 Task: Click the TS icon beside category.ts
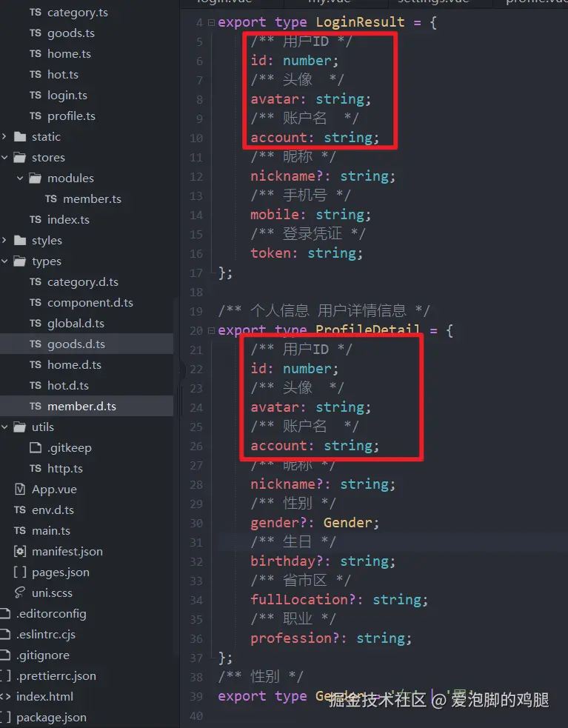[36, 13]
